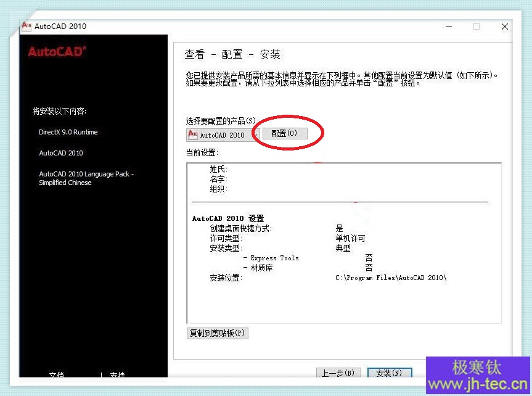This screenshot has width=532, height=396.
Task: Click the 组织 field label
Action: click(x=218, y=189)
